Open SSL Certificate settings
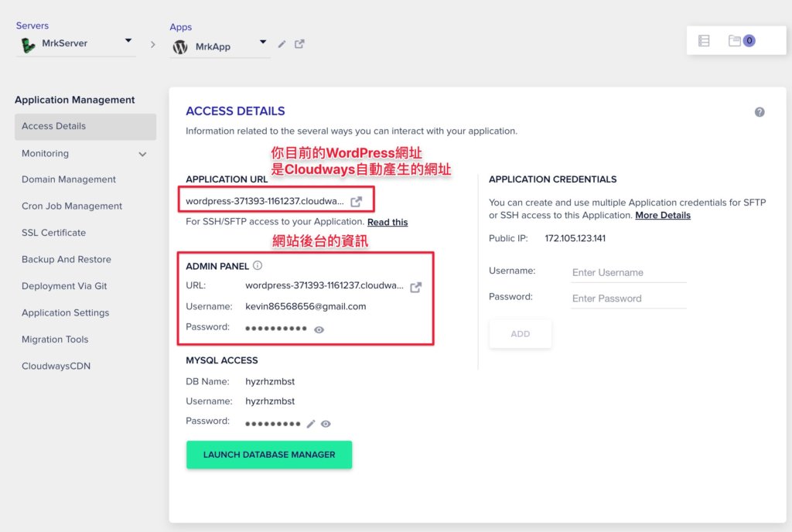This screenshot has height=532, width=792. click(x=53, y=233)
